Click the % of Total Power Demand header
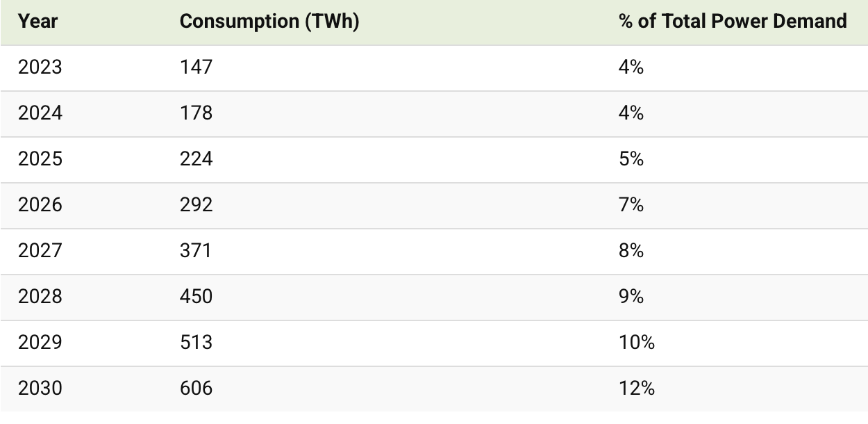The image size is (868, 424). 733,22
